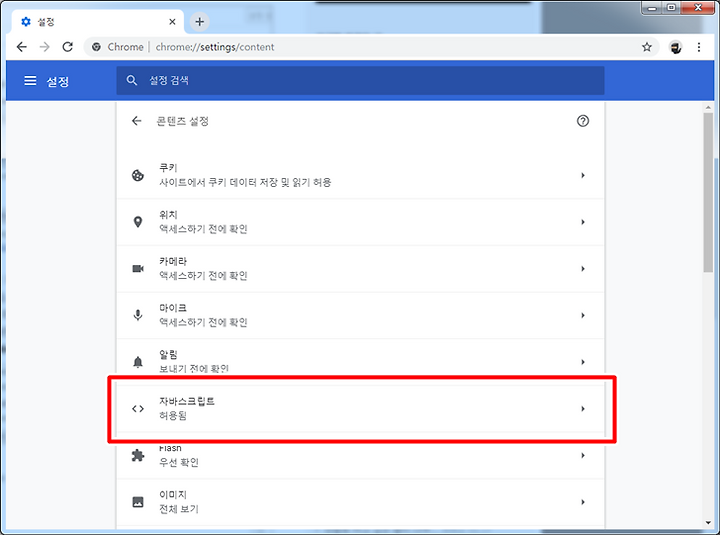Viewport: 720px width, 535px height.
Task: Click the scrollbar down arrow
Action: 708,523
